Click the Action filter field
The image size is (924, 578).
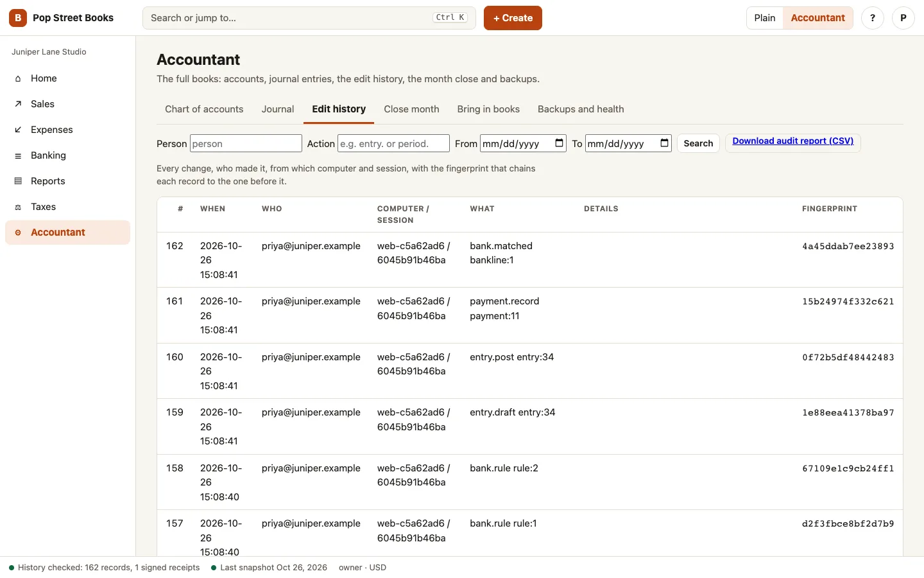[x=393, y=143]
